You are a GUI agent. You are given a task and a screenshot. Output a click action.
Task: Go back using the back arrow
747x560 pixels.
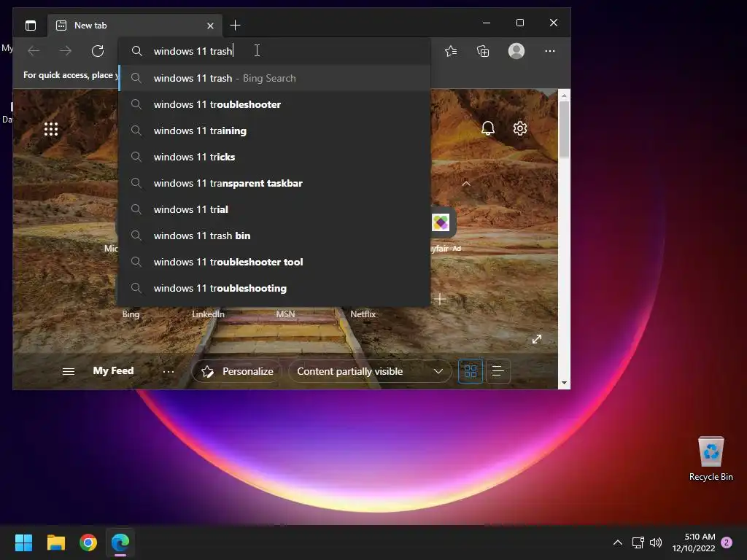click(34, 51)
